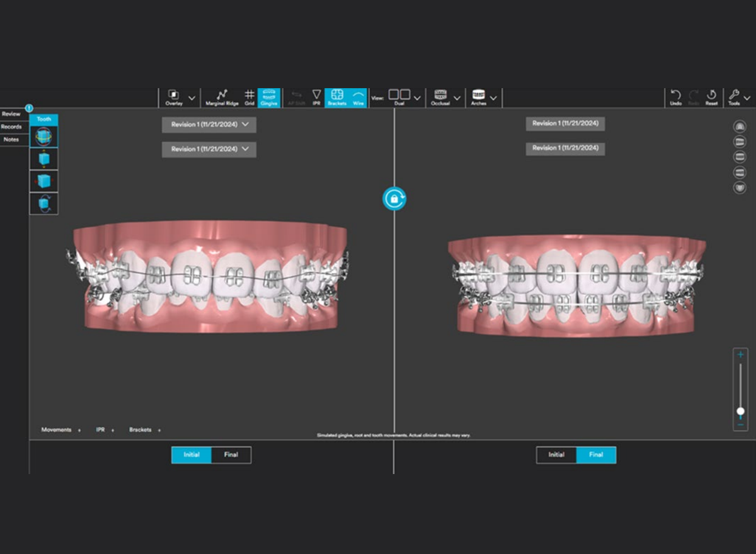Click the blue alert info badge
Screen dimensions: 756x554
coord(29,108)
